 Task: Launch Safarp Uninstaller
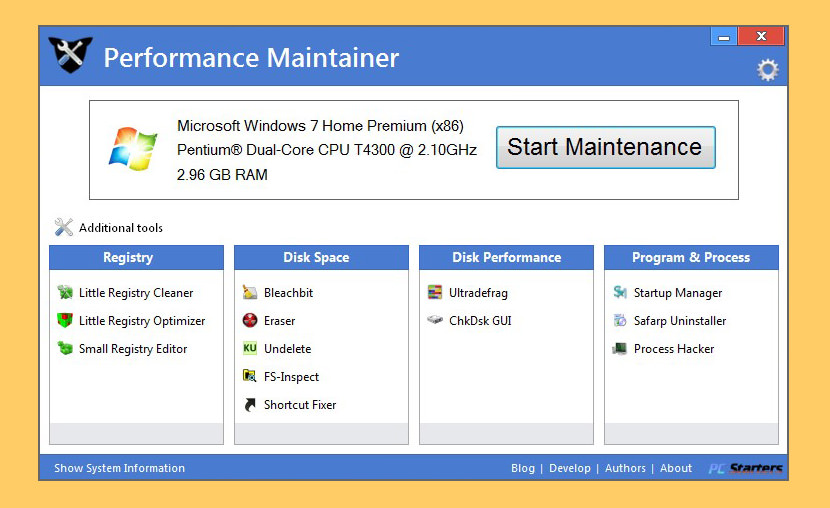point(680,321)
